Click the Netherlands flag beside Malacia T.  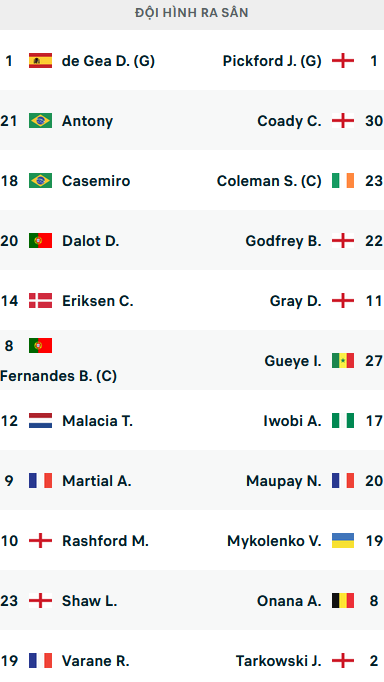pyautogui.click(x=40, y=421)
